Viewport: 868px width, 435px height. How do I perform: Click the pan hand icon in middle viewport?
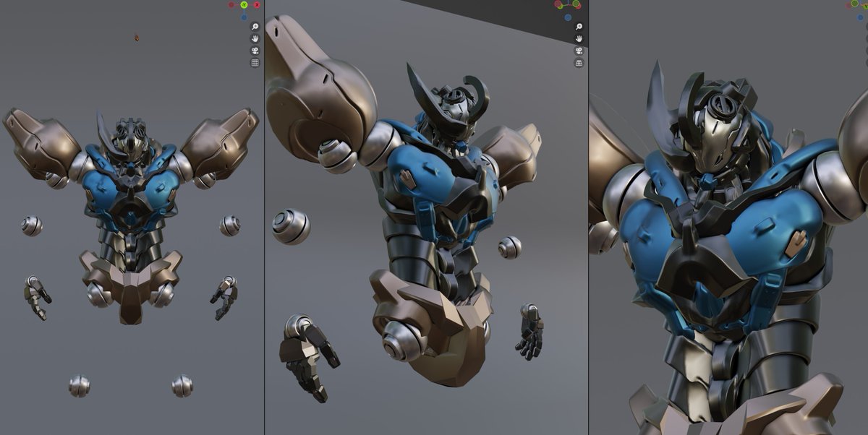click(579, 38)
